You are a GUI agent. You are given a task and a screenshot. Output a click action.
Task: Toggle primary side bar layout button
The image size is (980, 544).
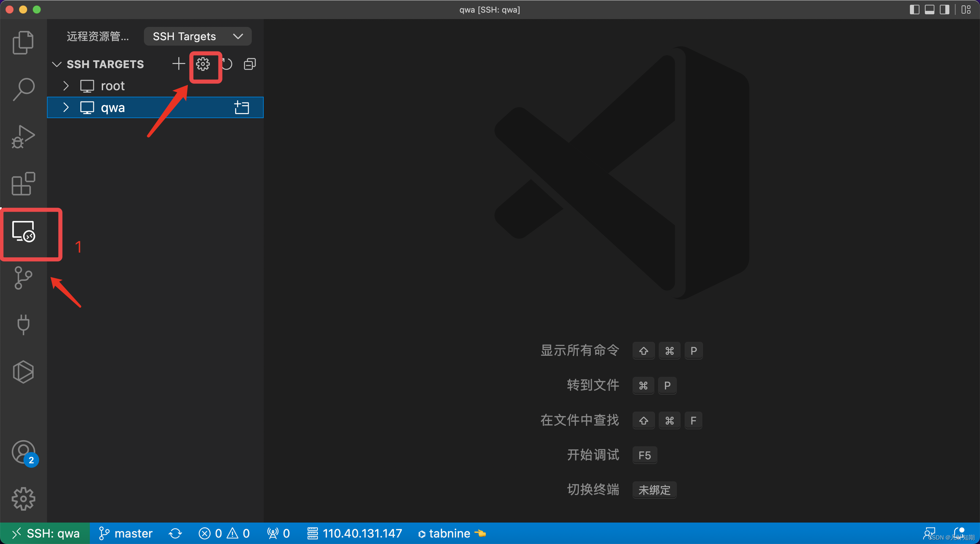click(914, 10)
